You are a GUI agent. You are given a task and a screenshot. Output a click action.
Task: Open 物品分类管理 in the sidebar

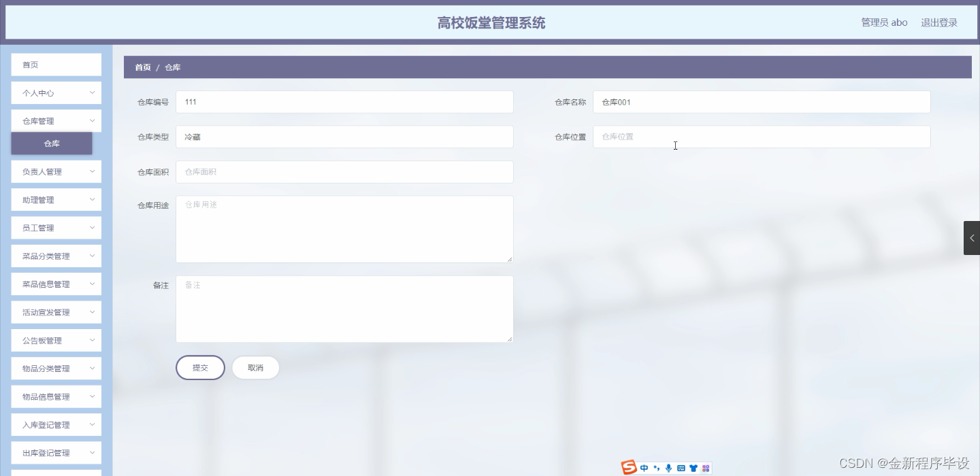pos(56,369)
